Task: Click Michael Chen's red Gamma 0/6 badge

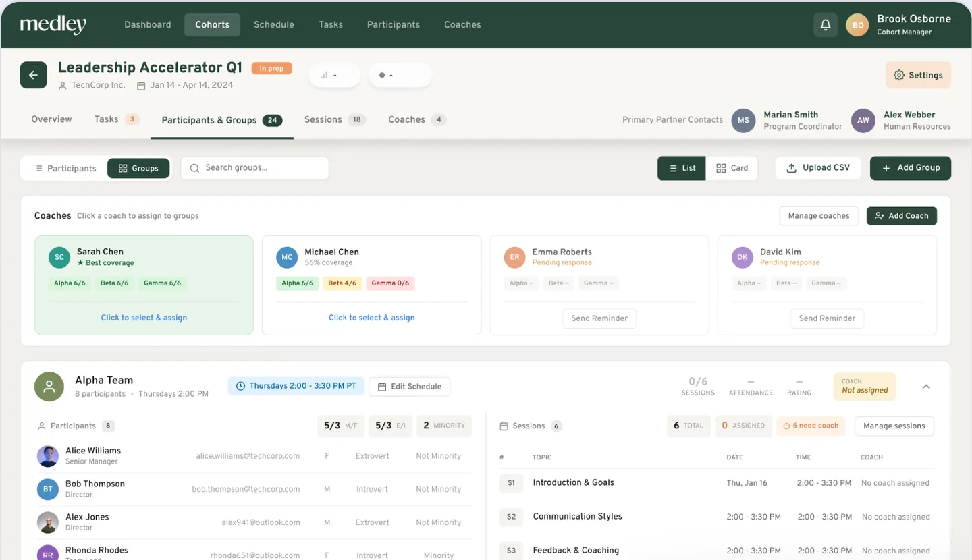Action: pos(390,283)
